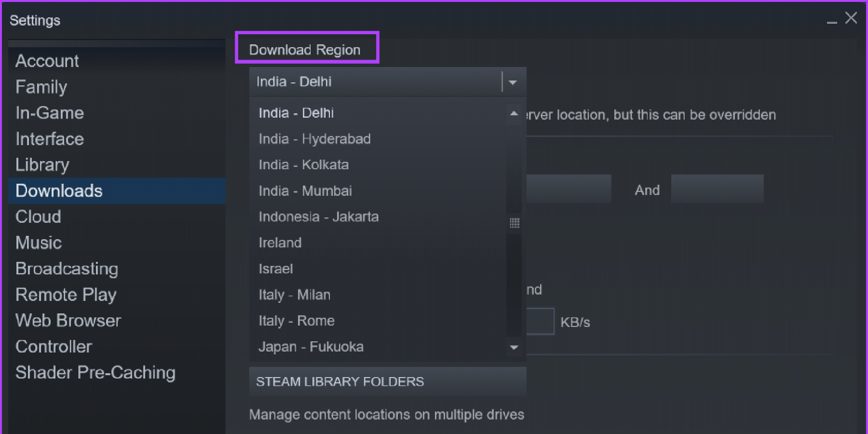Screen dimensions: 868x434
Task: Go to Controller settings
Action: click(x=117, y=347)
